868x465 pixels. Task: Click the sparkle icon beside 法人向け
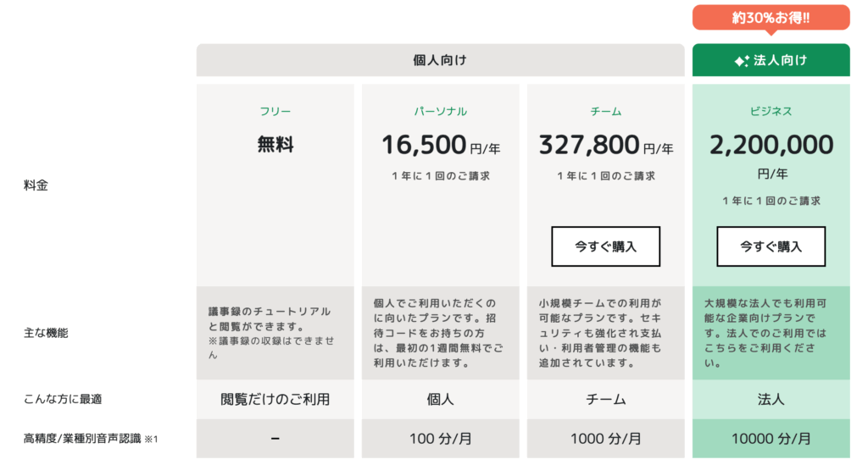742,61
